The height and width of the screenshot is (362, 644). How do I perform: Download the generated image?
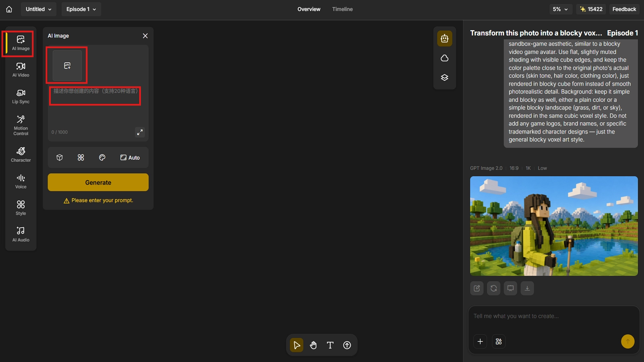(527, 288)
